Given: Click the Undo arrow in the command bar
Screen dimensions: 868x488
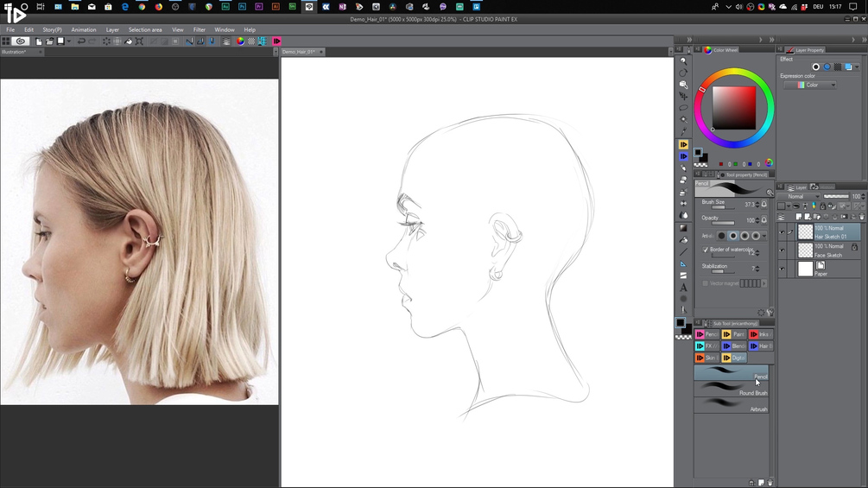Looking at the screenshot, I should click(81, 41).
